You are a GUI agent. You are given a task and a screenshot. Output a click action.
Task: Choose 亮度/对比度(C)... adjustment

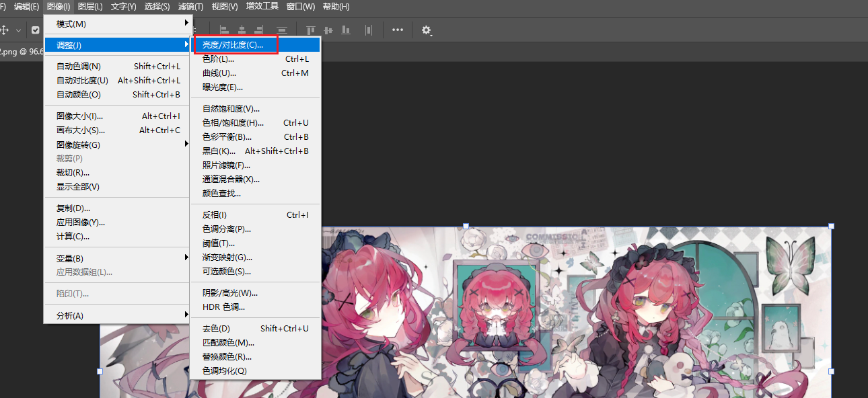pyautogui.click(x=256, y=45)
